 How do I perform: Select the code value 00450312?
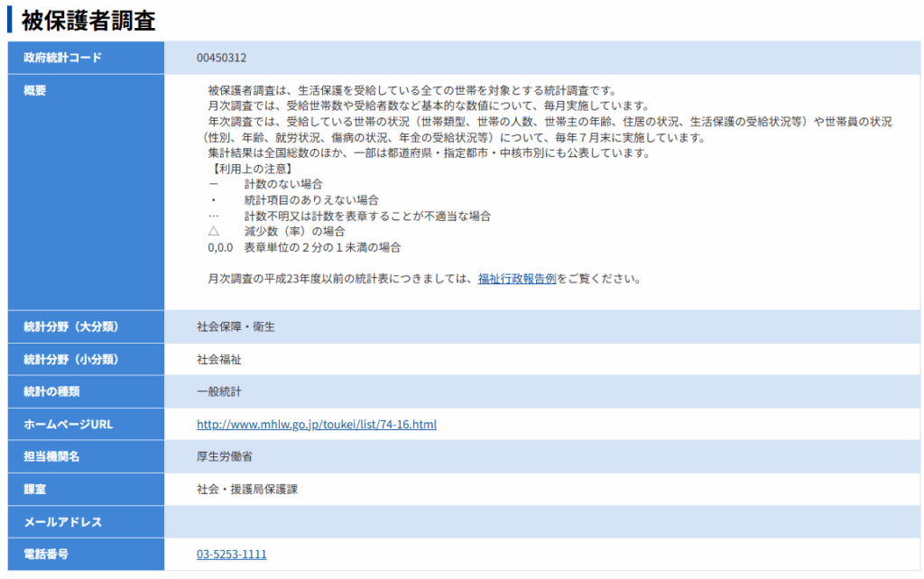tap(221, 58)
